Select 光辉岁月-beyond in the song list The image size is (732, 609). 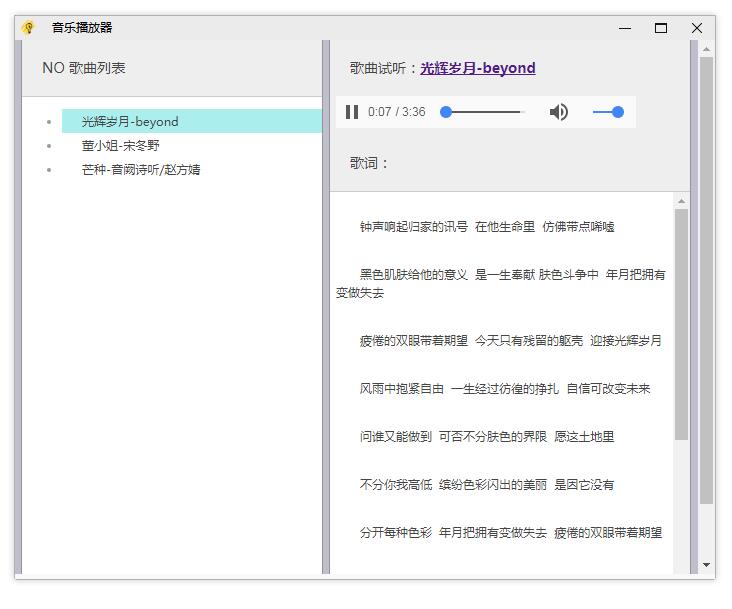[192, 121]
